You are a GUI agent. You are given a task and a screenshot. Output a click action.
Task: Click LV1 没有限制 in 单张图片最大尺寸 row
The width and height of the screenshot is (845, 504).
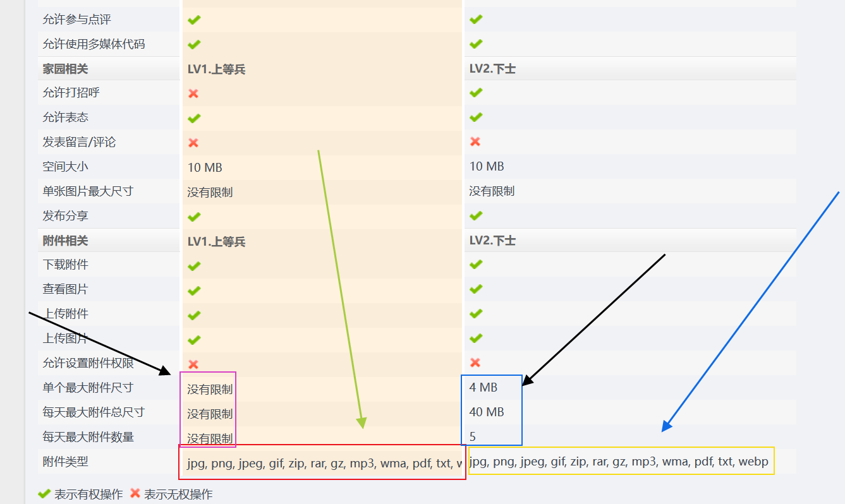click(210, 192)
